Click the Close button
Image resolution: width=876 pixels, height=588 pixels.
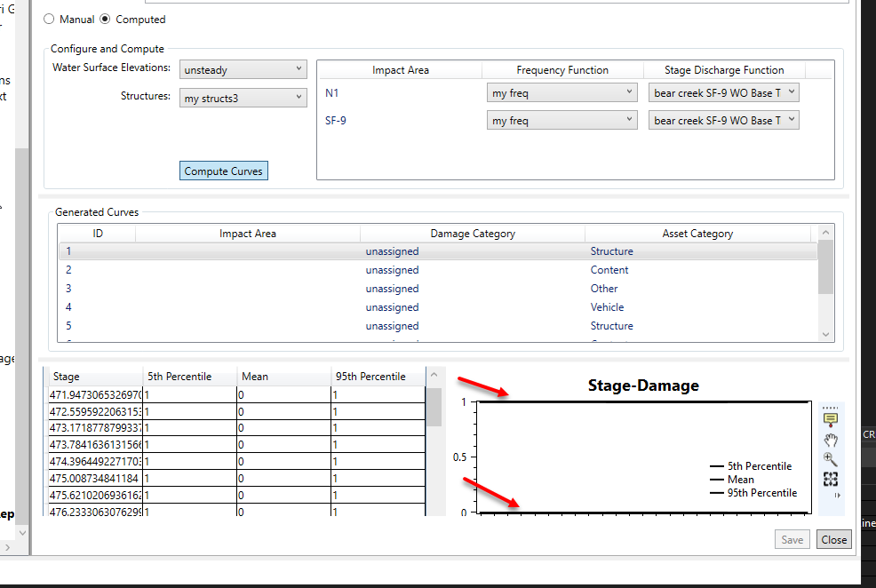tap(833, 539)
